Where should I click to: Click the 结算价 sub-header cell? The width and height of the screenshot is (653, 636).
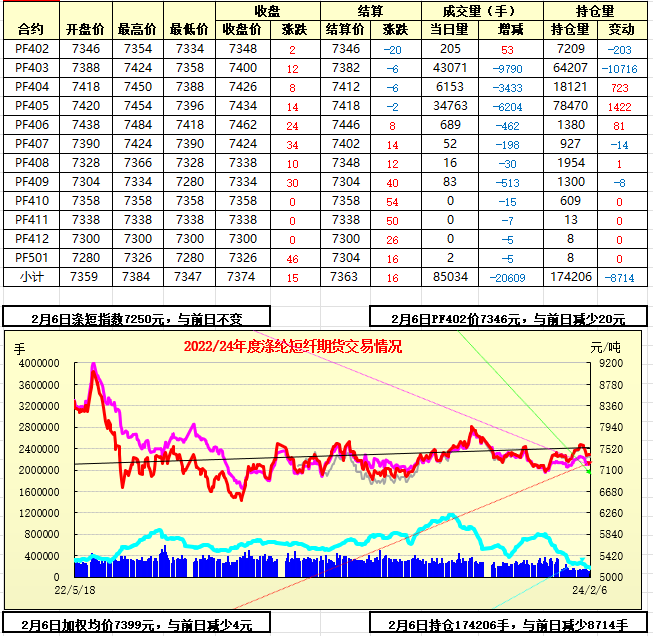(345, 29)
